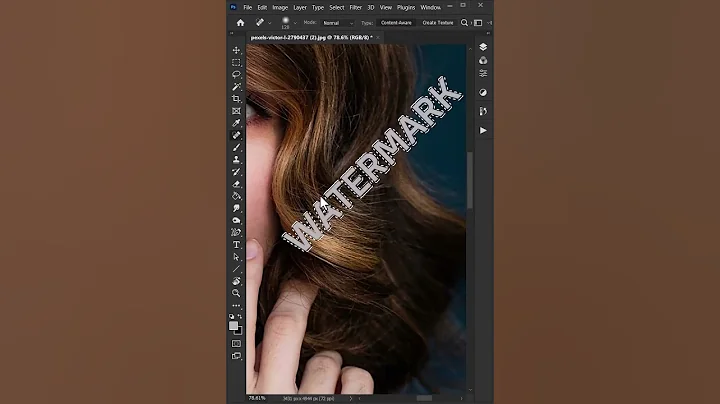Open the Filter menu
Screen dimensions: 720x404
click(x=355, y=7)
